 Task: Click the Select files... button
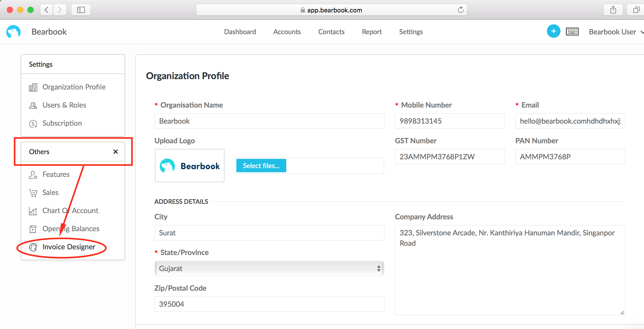pyautogui.click(x=261, y=166)
